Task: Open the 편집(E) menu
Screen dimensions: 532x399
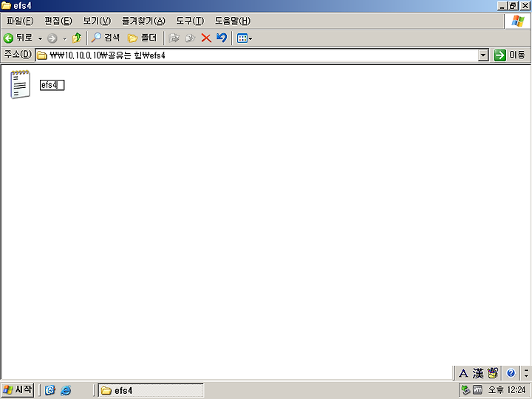Action: coord(58,21)
